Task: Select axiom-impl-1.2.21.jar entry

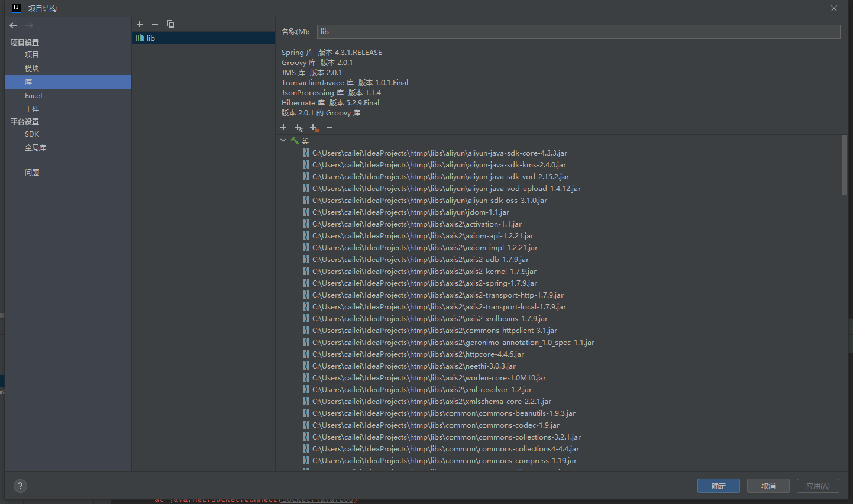Action: coord(425,247)
